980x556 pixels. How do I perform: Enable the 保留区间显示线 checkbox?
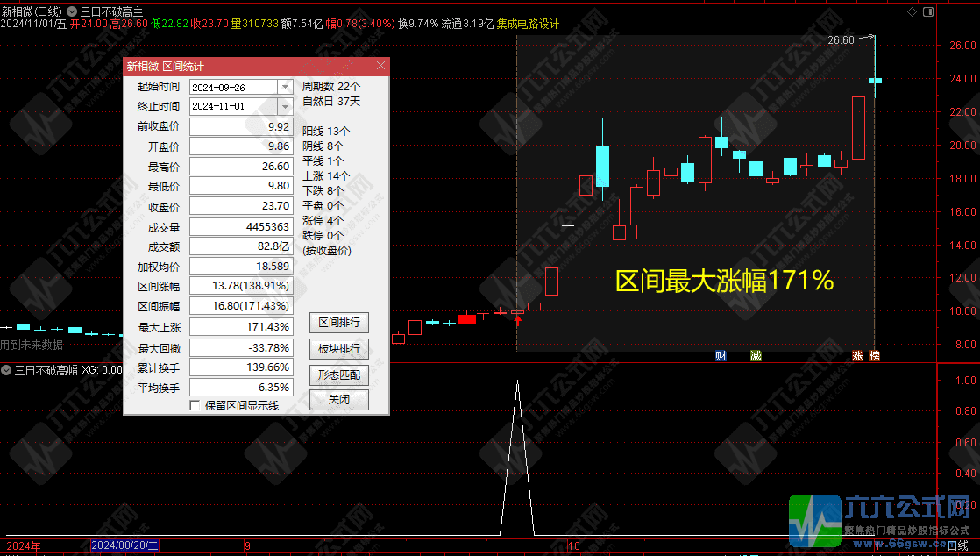[195, 405]
